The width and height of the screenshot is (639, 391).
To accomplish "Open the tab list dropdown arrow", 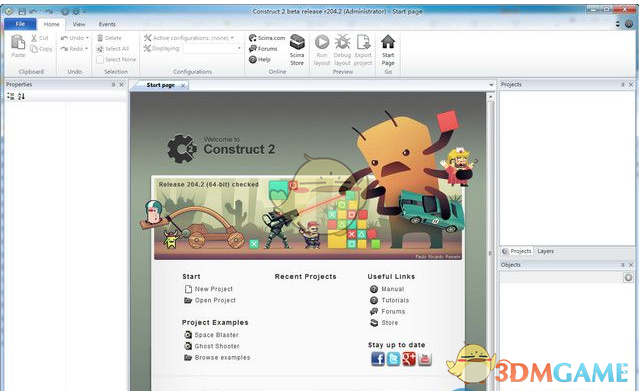I will coord(491,85).
